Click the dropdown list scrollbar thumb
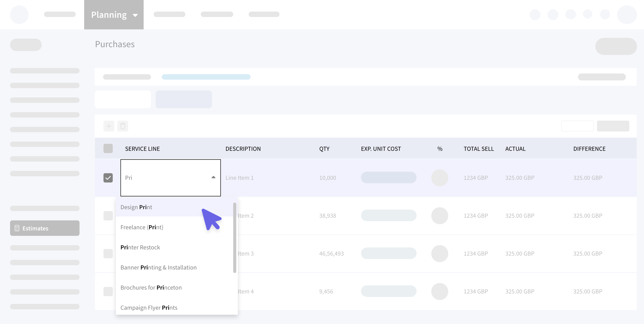This screenshot has width=644, height=324. [x=235, y=238]
